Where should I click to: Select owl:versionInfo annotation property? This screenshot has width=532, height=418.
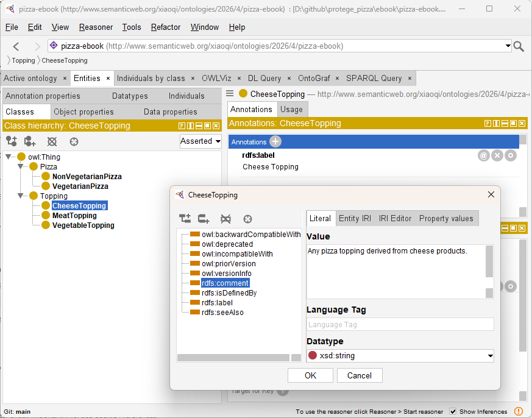pyautogui.click(x=226, y=274)
